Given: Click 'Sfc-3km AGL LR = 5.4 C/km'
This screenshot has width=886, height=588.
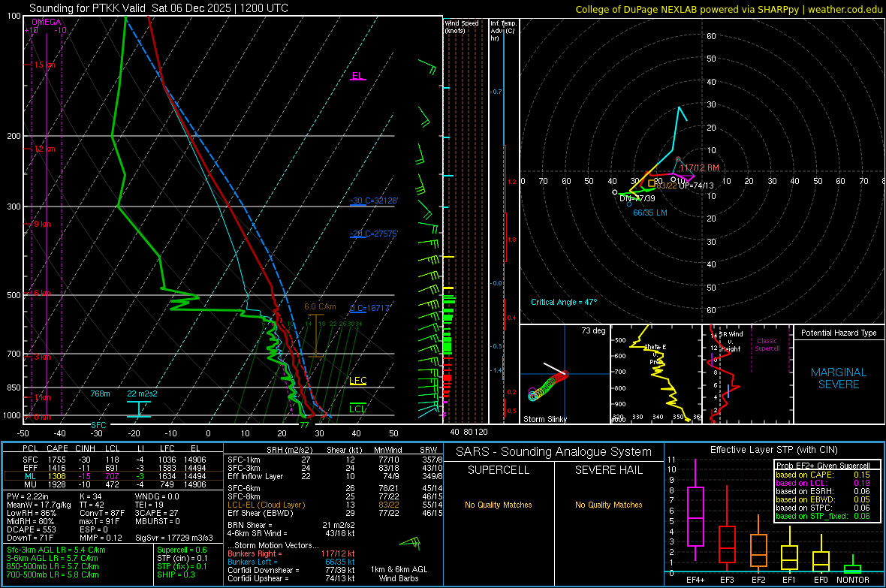Looking at the screenshot, I should pos(56,550).
